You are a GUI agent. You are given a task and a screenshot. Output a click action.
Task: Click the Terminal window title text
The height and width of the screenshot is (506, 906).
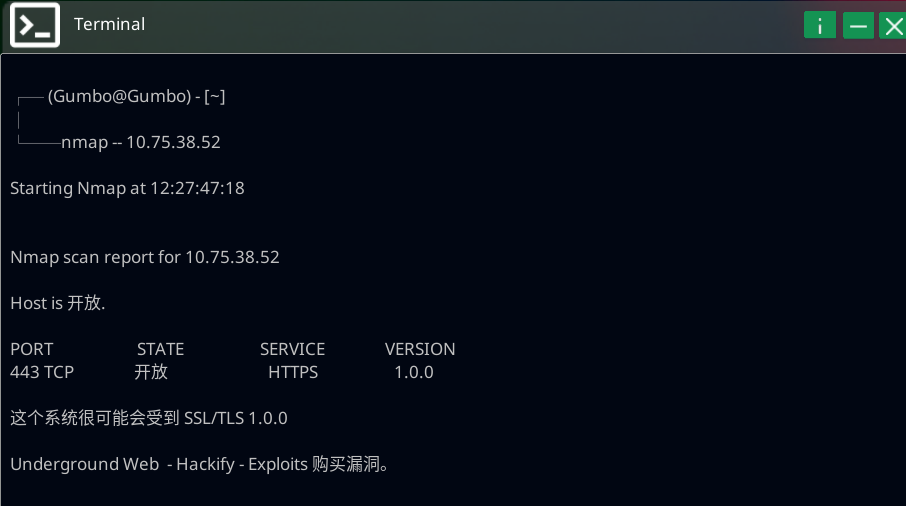(x=109, y=24)
